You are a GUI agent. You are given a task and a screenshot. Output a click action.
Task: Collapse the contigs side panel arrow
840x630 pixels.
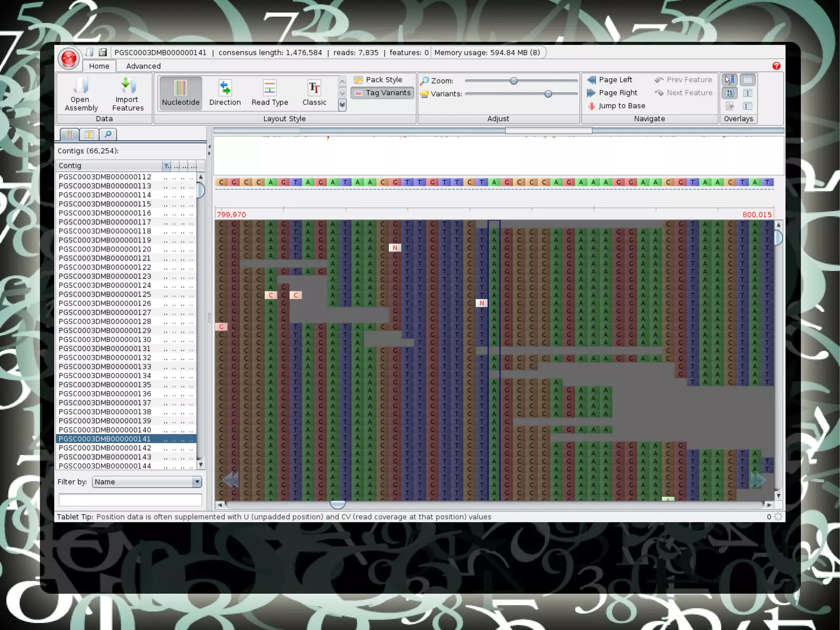[209, 147]
